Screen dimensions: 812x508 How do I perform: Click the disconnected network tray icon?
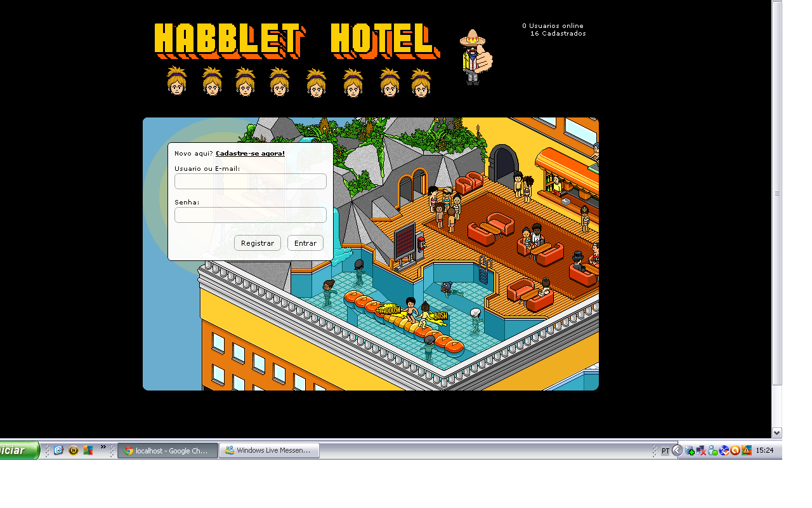point(702,451)
